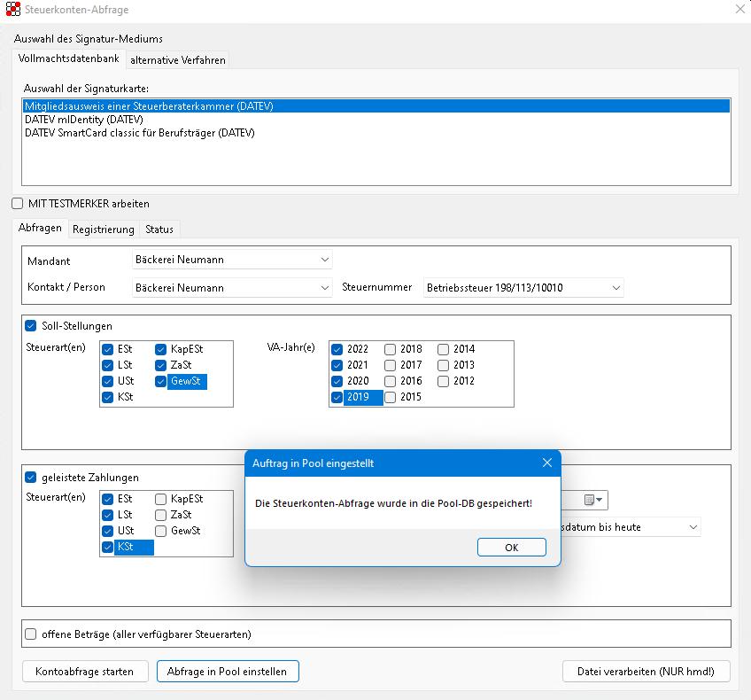Toggle GewSt under geleistete Zahlungen
The image size is (751, 700).
161,531
